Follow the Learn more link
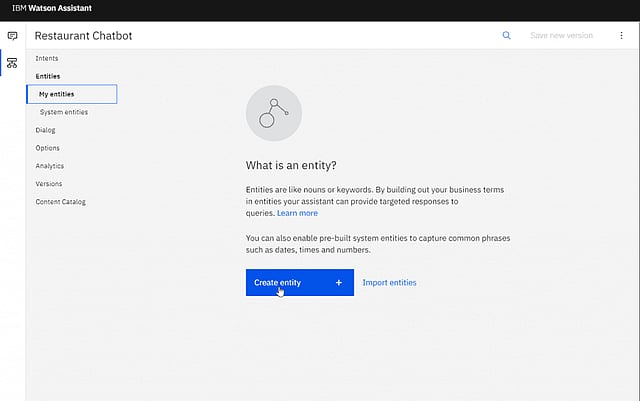640x401 pixels. coord(297,213)
